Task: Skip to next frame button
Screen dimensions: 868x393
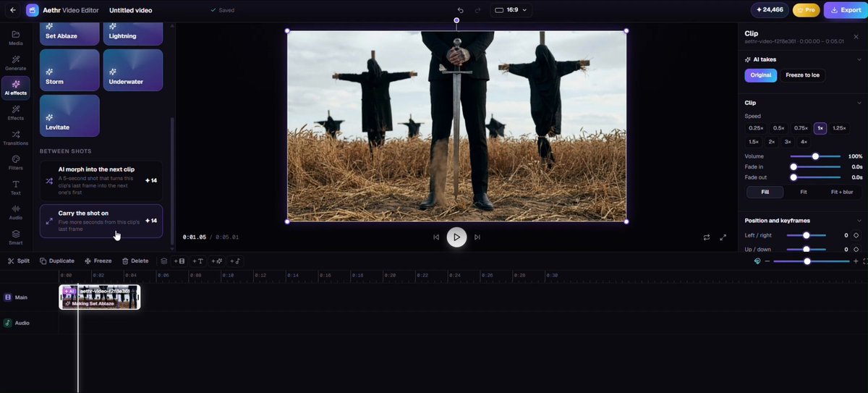Action: [477, 237]
